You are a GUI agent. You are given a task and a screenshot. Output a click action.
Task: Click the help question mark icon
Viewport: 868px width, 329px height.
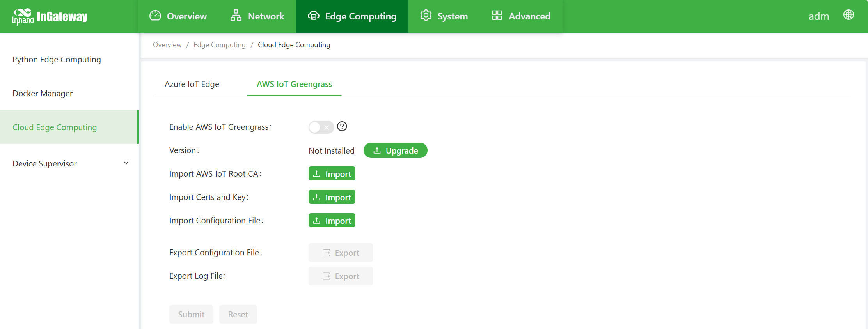(342, 126)
